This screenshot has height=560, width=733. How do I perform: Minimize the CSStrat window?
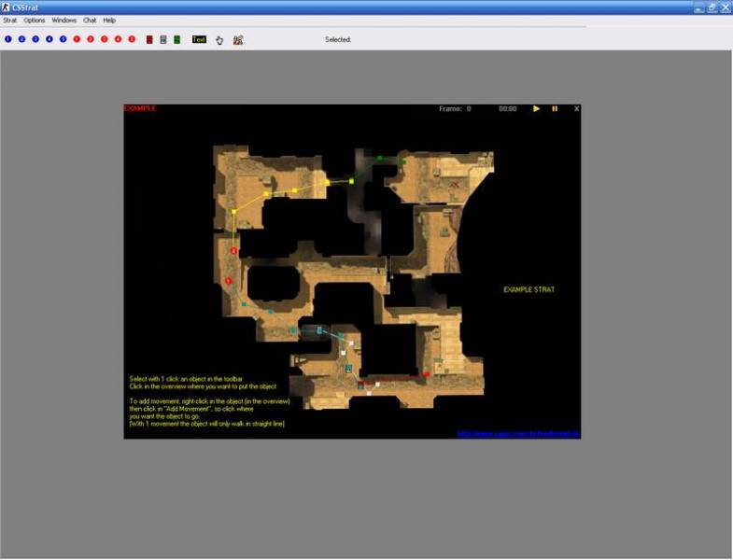tap(698, 7)
